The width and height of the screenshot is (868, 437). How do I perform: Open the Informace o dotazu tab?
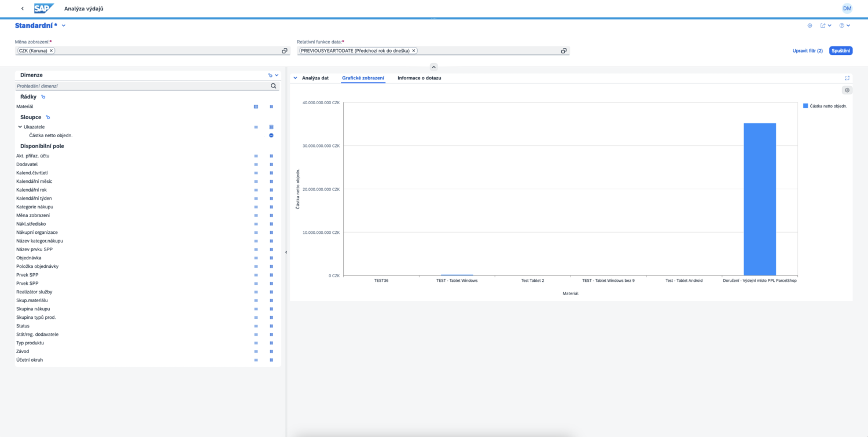tap(419, 78)
